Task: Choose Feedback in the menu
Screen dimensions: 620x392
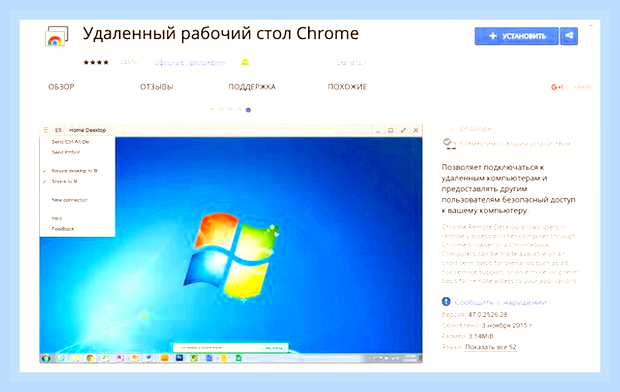Action: coord(63,229)
